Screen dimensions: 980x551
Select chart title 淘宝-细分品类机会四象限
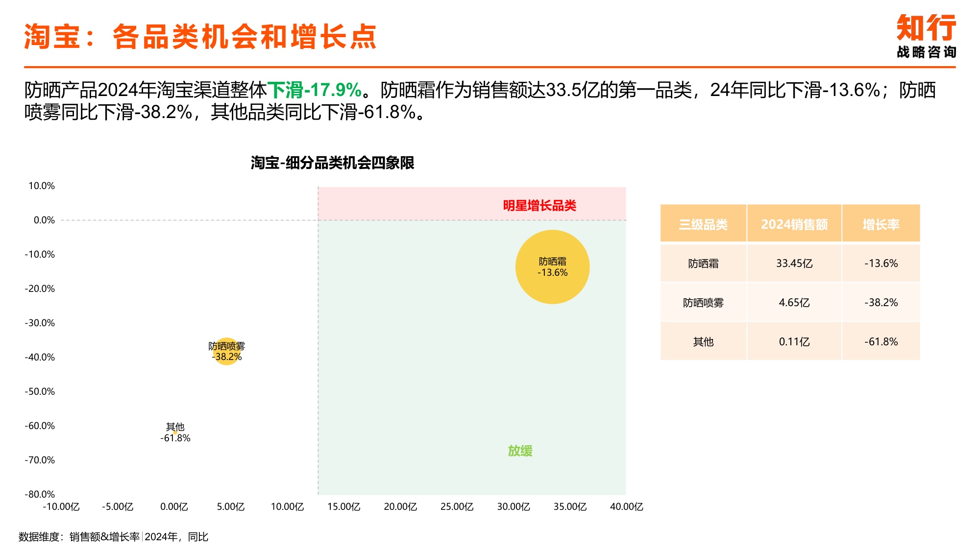pos(332,163)
